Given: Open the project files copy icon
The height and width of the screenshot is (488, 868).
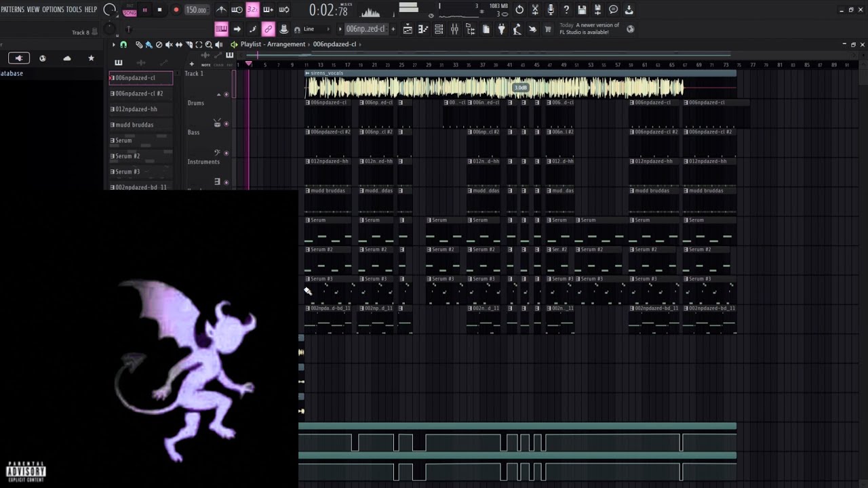Looking at the screenshot, I should (486, 29).
